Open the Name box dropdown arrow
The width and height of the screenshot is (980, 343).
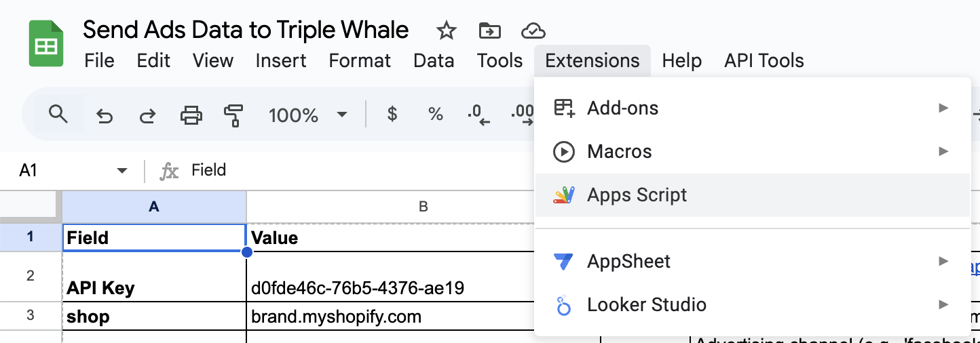point(122,170)
